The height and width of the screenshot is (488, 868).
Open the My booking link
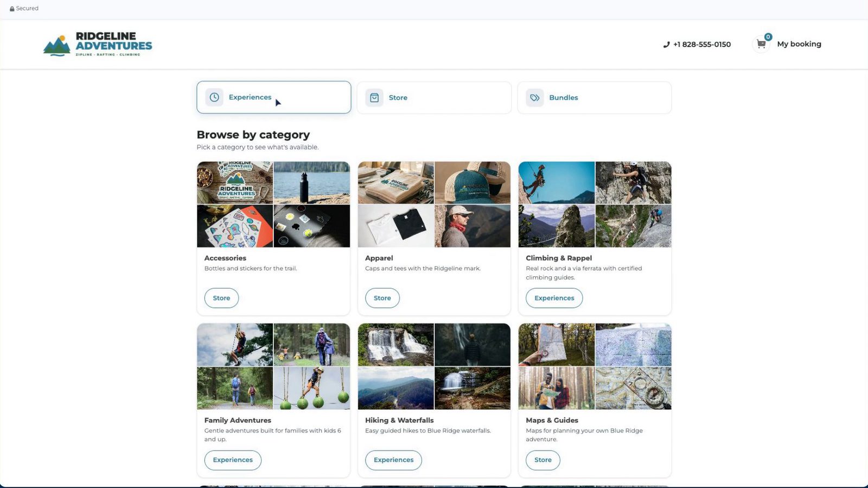coord(799,44)
